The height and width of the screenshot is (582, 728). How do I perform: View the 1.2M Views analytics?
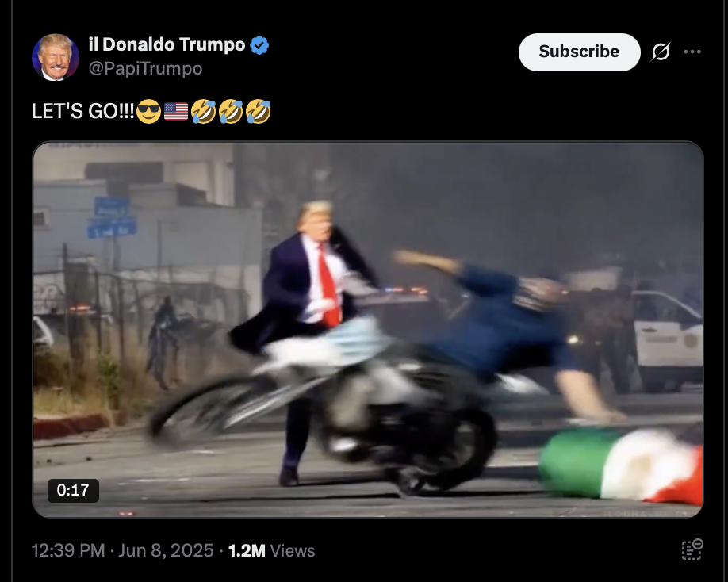click(x=271, y=550)
